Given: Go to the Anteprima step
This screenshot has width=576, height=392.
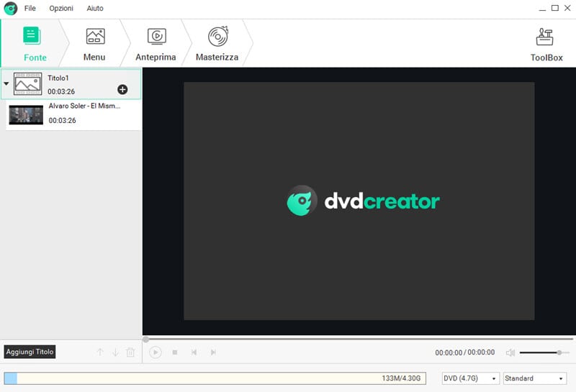Looking at the screenshot, I should point(156,44).
